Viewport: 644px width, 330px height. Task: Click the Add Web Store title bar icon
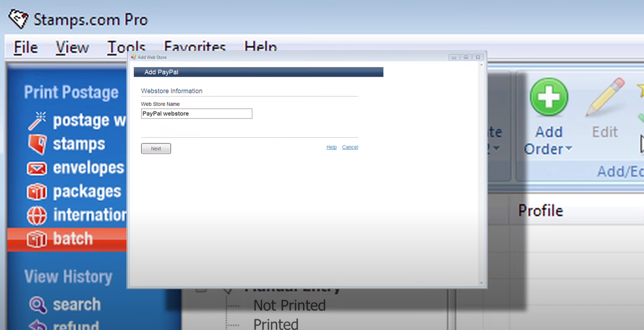click(x=133, y=57)
